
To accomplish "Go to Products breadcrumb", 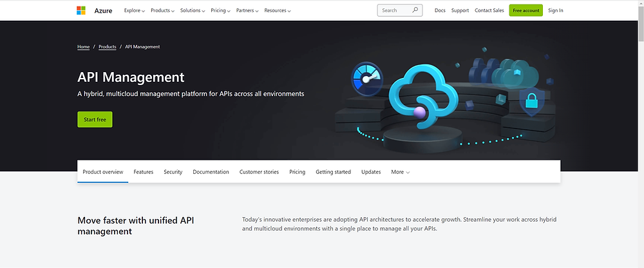I will [x=107, y=47].
